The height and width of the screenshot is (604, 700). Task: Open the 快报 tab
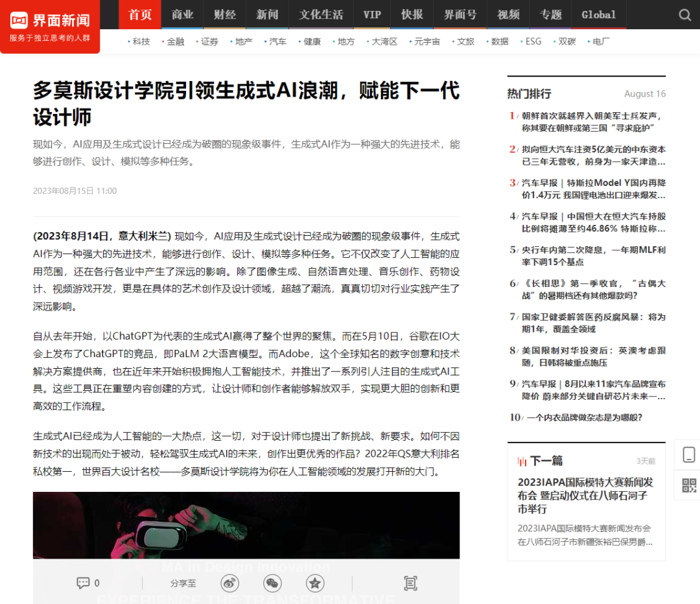coord(412,15)
